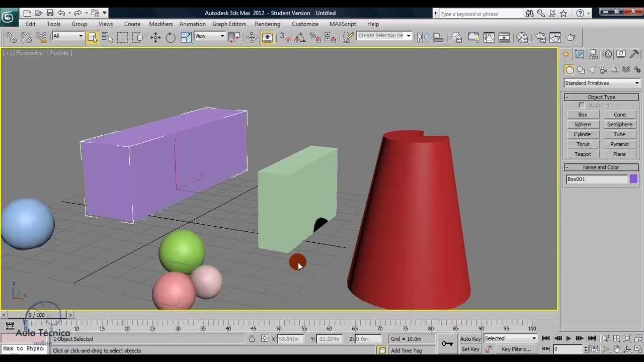Toggle Auto Key animation mode
The width and height of the screenshot is (644, 362).
470,339
